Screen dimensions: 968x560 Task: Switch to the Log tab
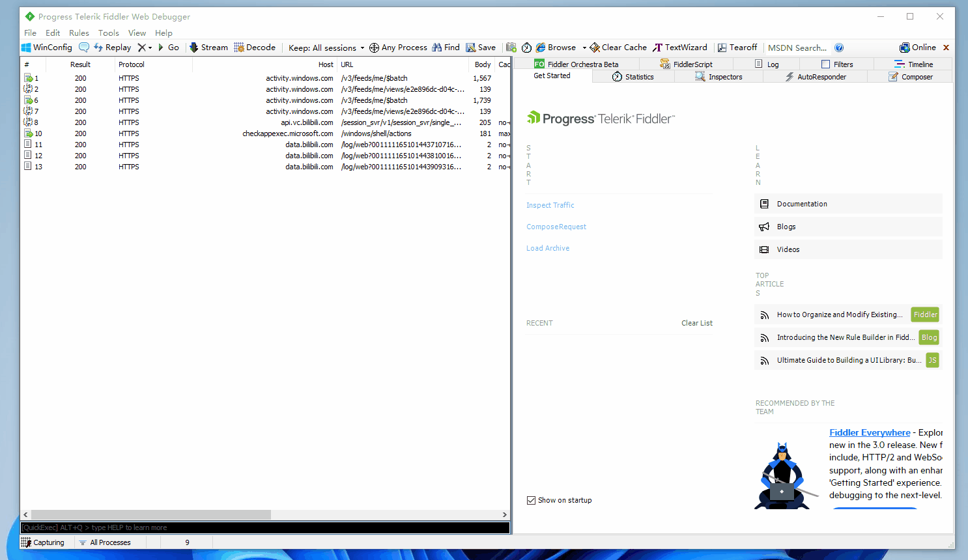767,64
